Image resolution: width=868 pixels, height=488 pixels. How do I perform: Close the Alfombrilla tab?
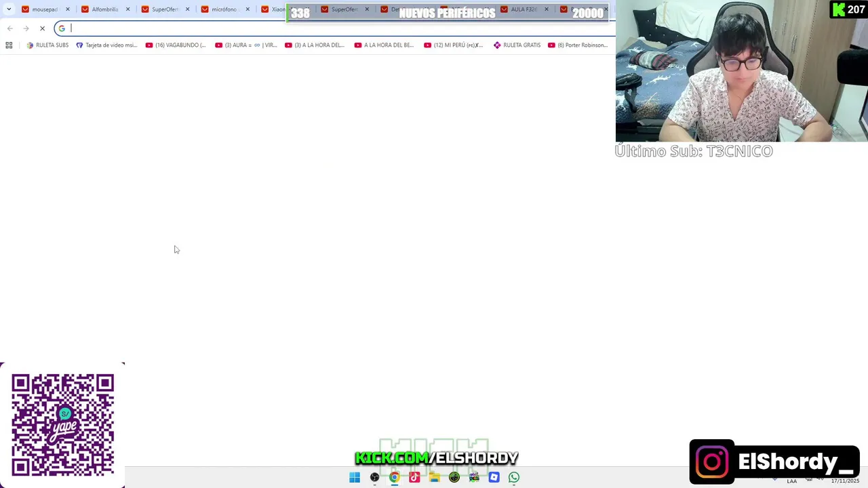127,9
